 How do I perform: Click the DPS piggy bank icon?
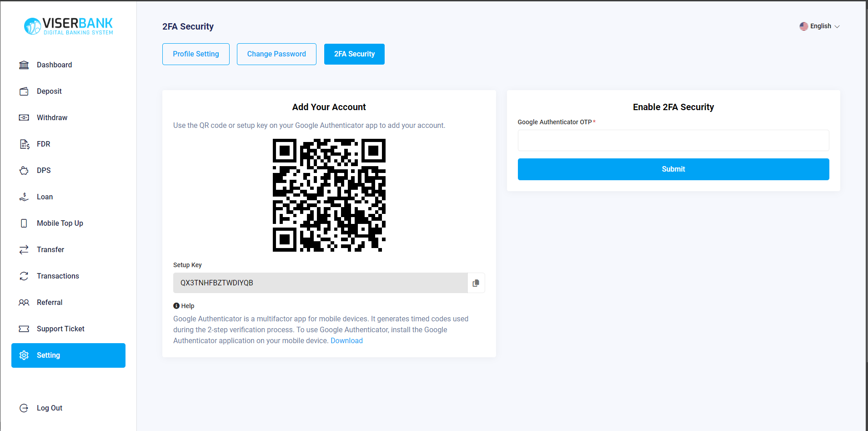tap(24, 170)
